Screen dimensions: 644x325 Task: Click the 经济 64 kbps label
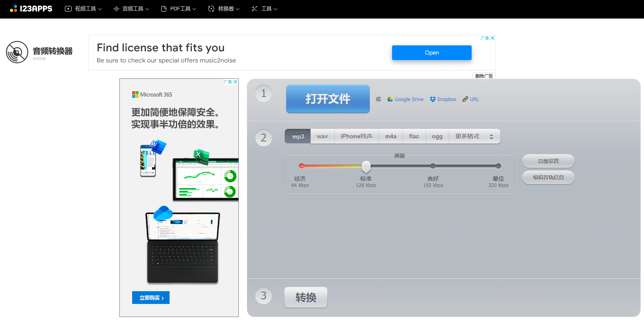300,182
